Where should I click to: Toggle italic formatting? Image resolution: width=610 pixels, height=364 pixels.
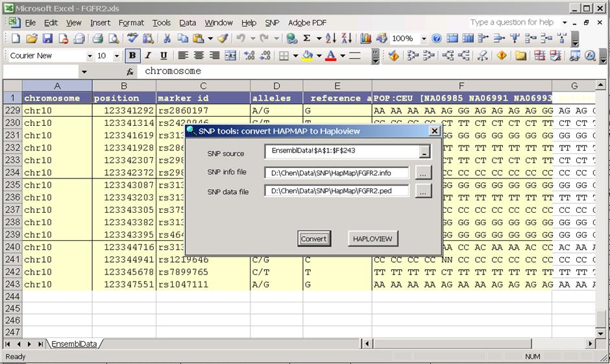(x=148, y=56)
